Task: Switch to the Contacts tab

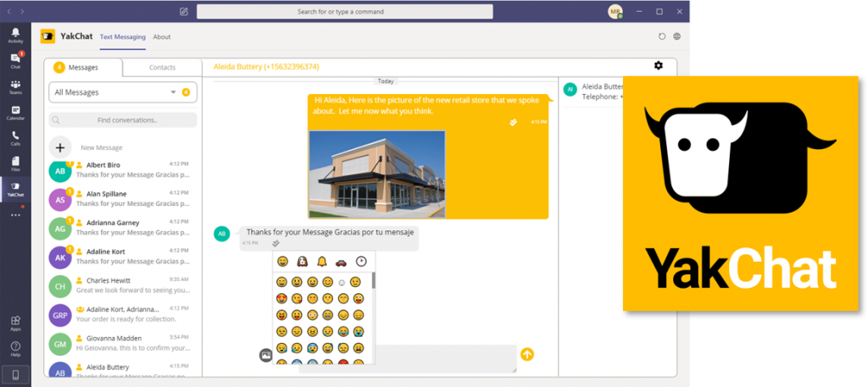Action: [162, 68]
